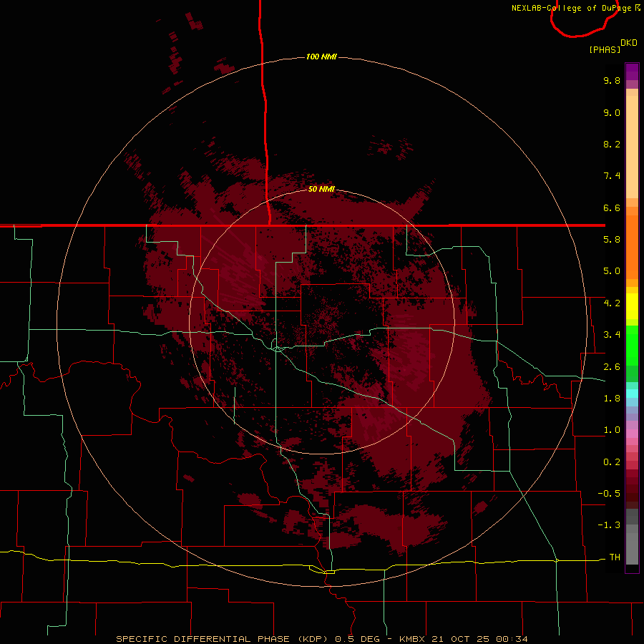Click the 7.4 legend value
This screenshot has height=644, width=644.
coord(612,176)
